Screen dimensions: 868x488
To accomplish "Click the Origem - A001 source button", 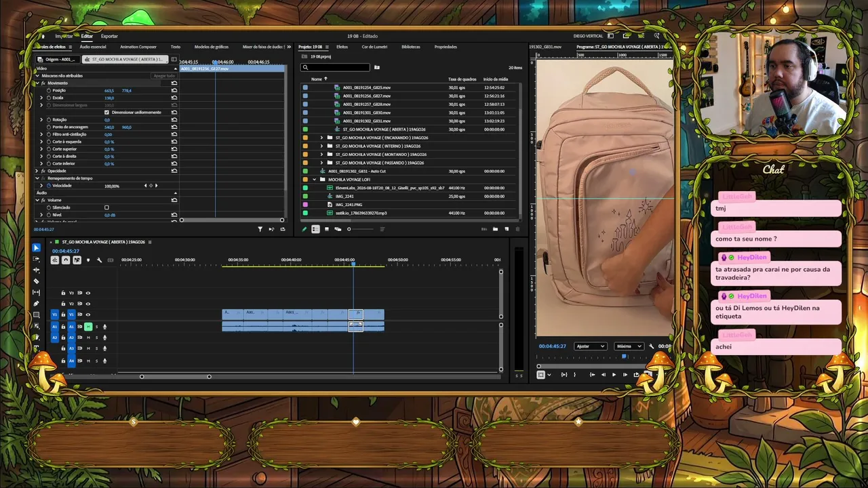I will [x=57, y=59].
